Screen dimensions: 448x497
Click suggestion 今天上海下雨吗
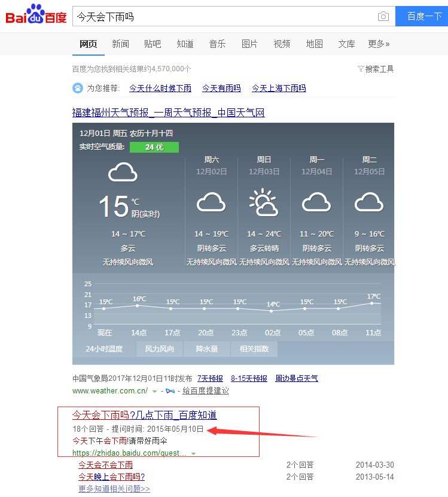click(x=279, y=88)
